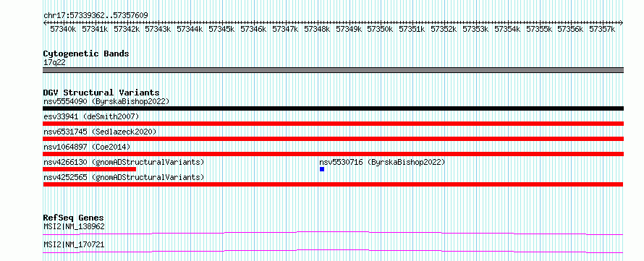
Task: Click the red nsv4252565 variant bar
Action: click(333, 184)
